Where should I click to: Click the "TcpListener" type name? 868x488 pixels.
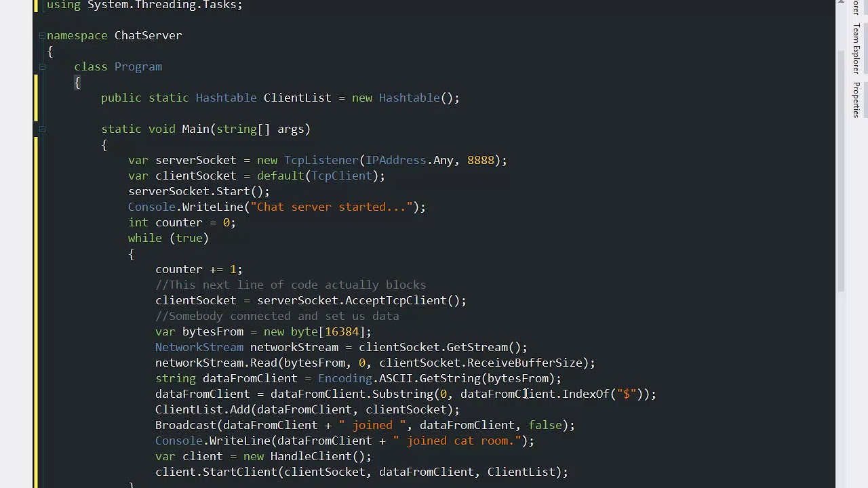(x=321, y=160)
